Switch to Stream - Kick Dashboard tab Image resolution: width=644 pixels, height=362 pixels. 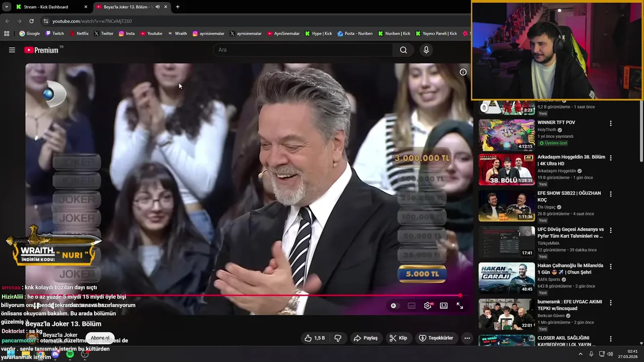pos(51,7)
